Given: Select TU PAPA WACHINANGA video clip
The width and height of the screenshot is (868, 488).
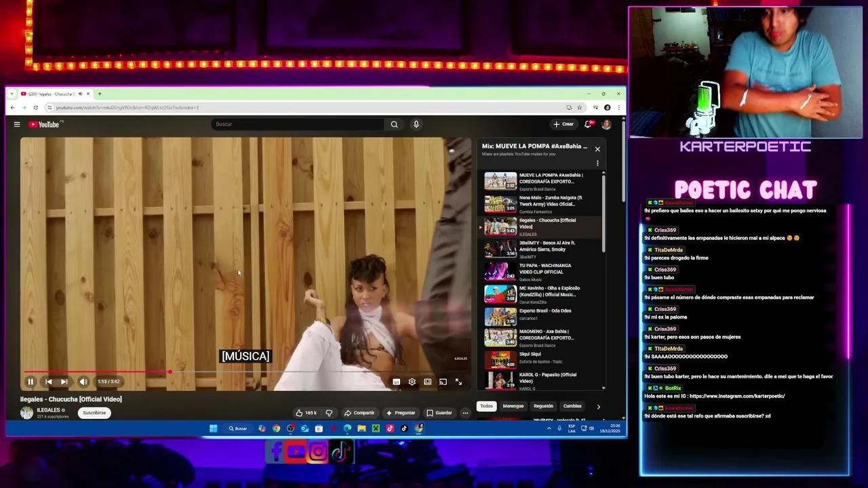Looking at the screenshot, I should coord(541,272).
